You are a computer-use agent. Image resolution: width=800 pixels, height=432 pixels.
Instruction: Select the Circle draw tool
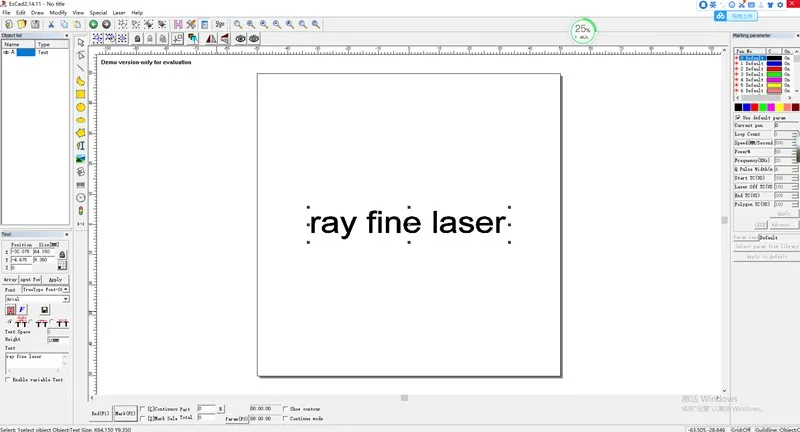(x=81, y=107)
